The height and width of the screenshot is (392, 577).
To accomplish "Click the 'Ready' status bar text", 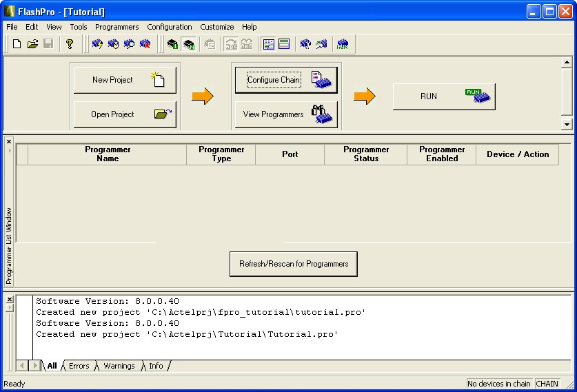I will pos(14,384).
